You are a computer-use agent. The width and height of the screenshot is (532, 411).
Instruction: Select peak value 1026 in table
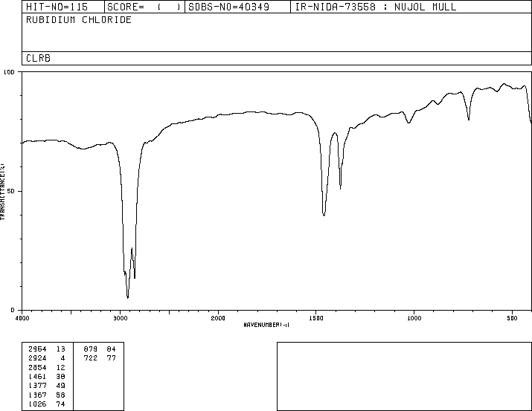(37, 404)
